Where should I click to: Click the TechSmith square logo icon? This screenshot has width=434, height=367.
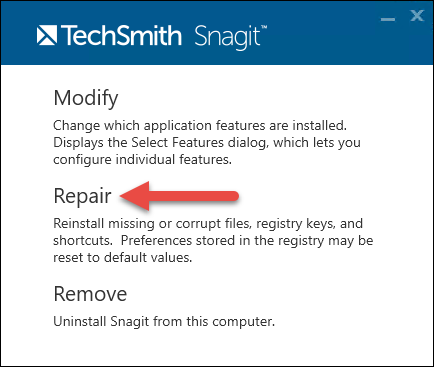click(47, 36)
